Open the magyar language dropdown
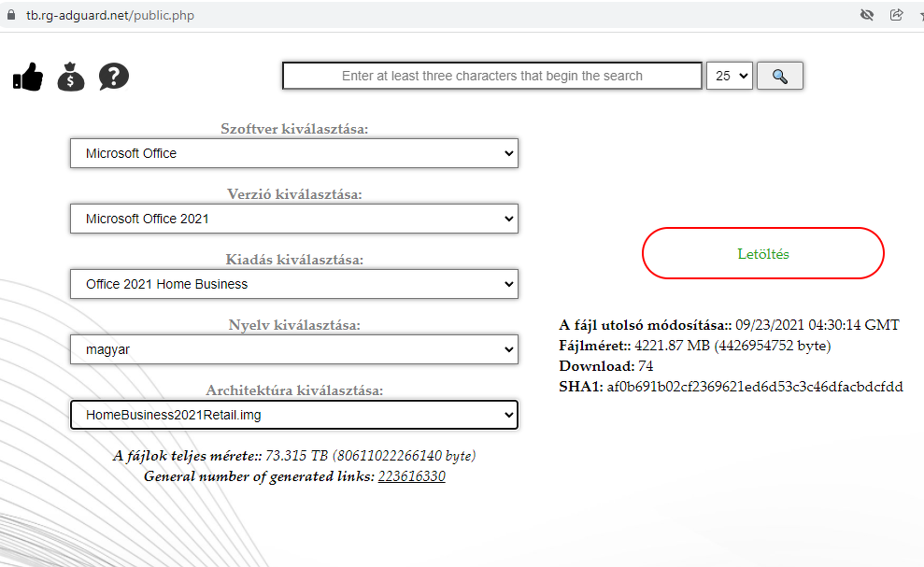Image resolution: width=924 pixels, height=567 pixels. (294, 349)
